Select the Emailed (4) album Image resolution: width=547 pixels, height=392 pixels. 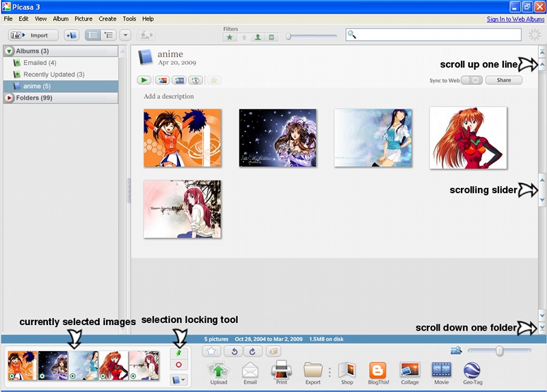pos(40,63)
